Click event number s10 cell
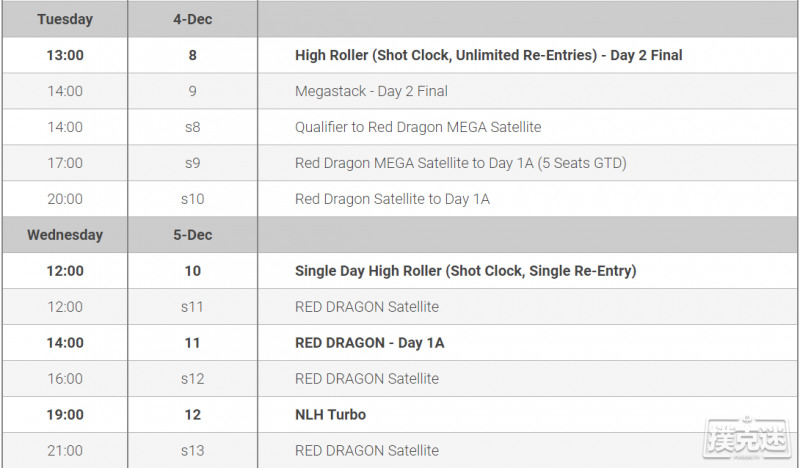Screen dimensions: 800x468 (192, 199)
